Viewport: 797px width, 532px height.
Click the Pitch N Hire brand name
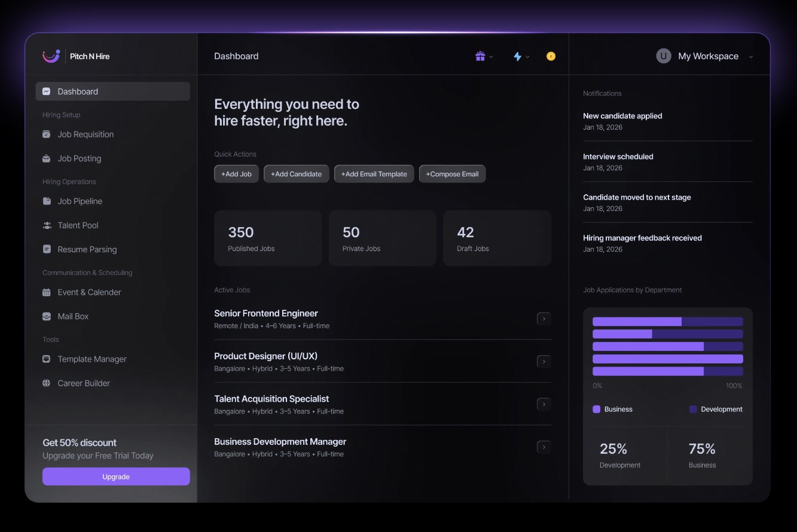pos(90,56)
